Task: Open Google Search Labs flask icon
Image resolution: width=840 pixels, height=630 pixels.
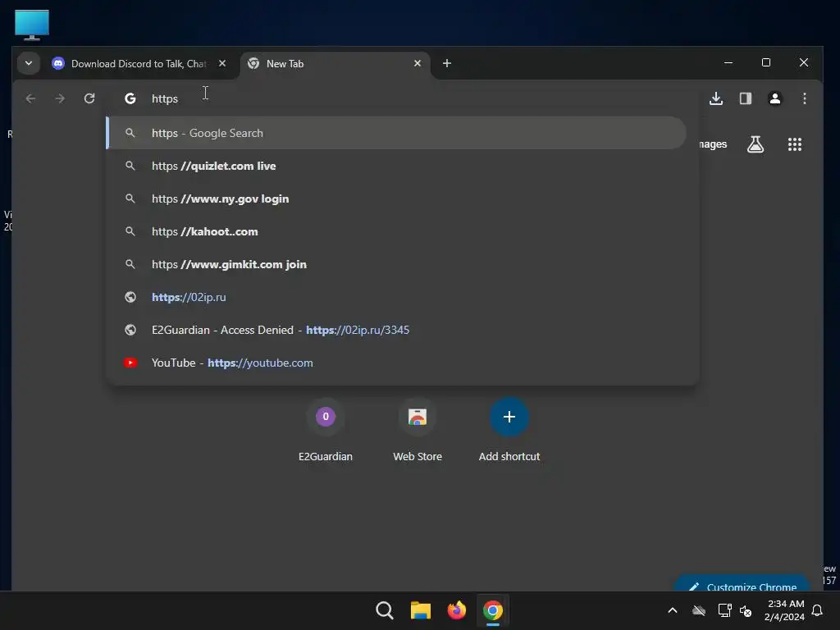Action: click(x=756, y=144)
